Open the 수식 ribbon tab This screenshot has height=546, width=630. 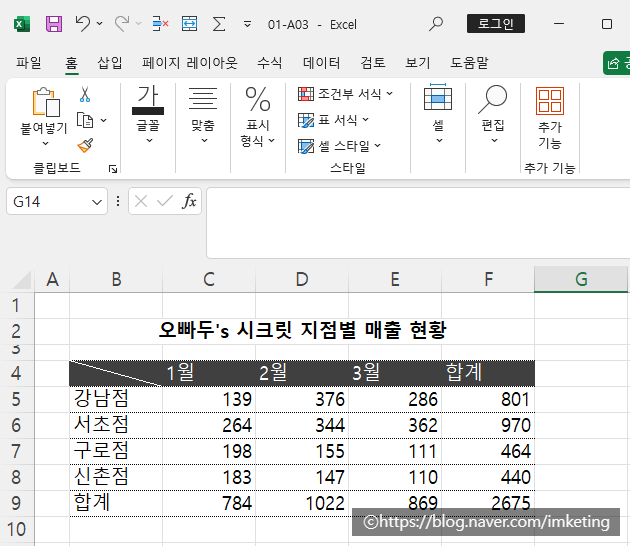click(x=270, y=63)
